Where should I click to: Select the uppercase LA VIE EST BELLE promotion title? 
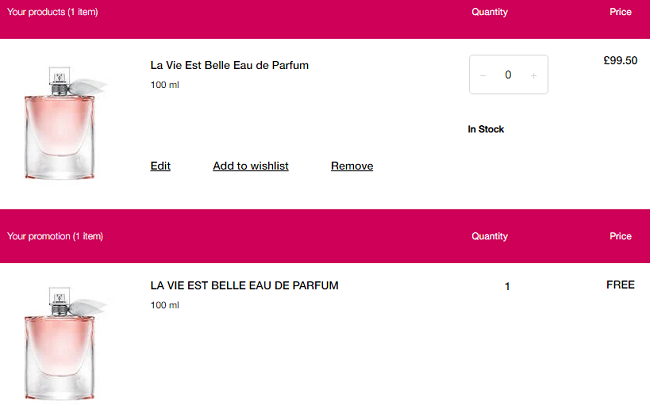(244, 285)
